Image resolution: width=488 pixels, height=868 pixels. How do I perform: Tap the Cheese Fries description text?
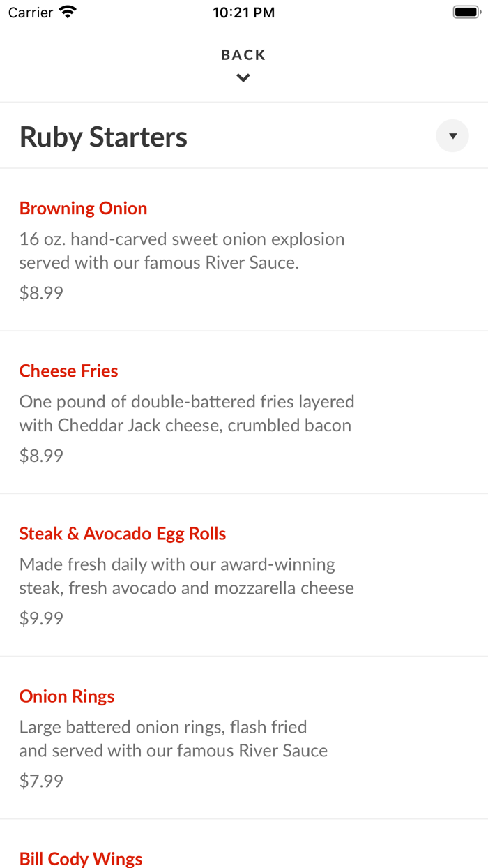tap(186, 413)
